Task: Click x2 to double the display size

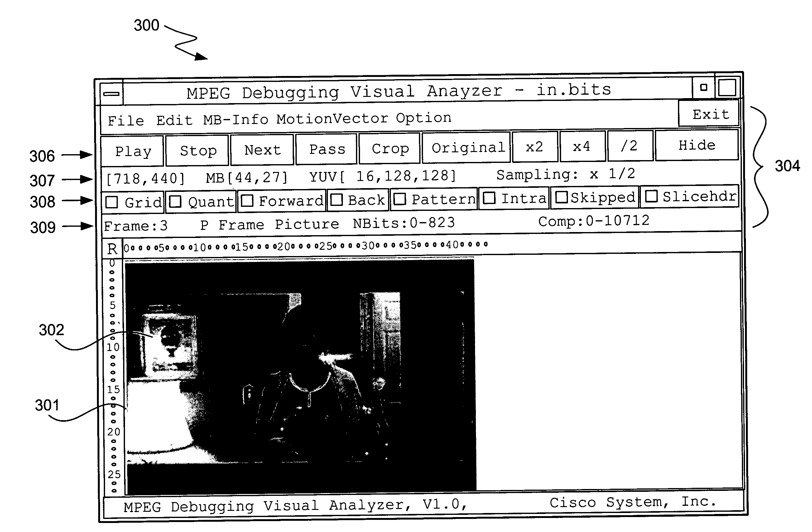Action: (x=531, y=147)
